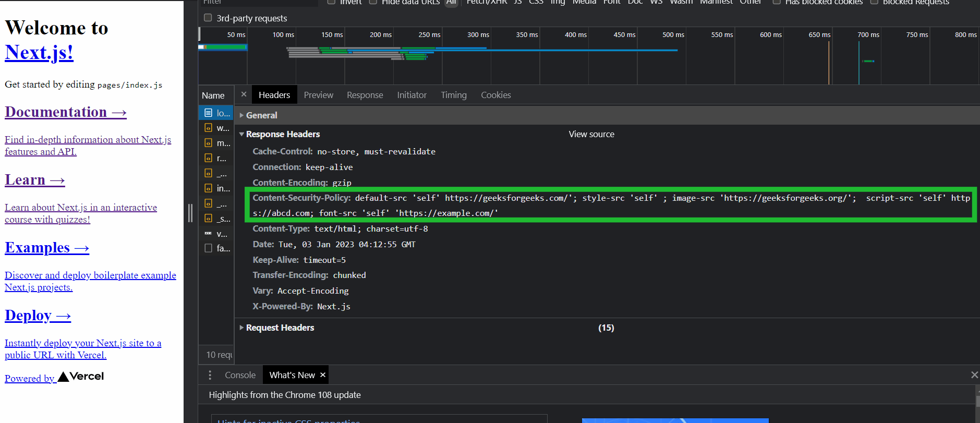Click the script file icon for 'w...' request

click(x=208, y=128)
